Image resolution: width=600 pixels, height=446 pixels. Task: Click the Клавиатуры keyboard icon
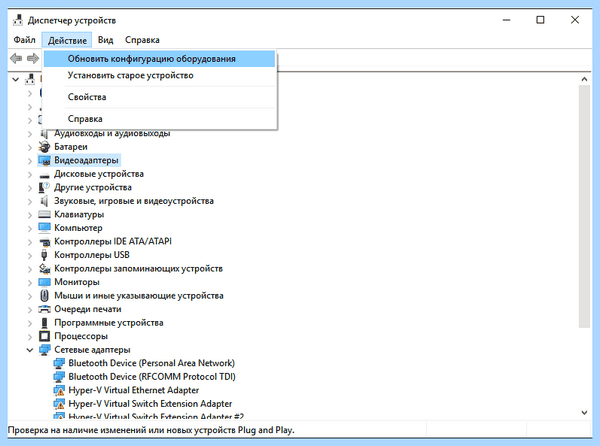pos(44,215)
